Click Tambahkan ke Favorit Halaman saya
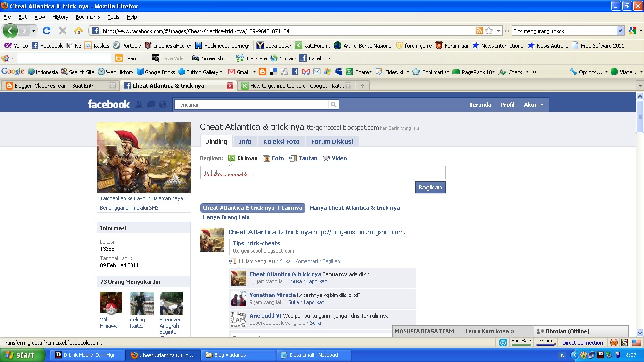The height and width of the screenshot is (362, 644). pos(141,198)
